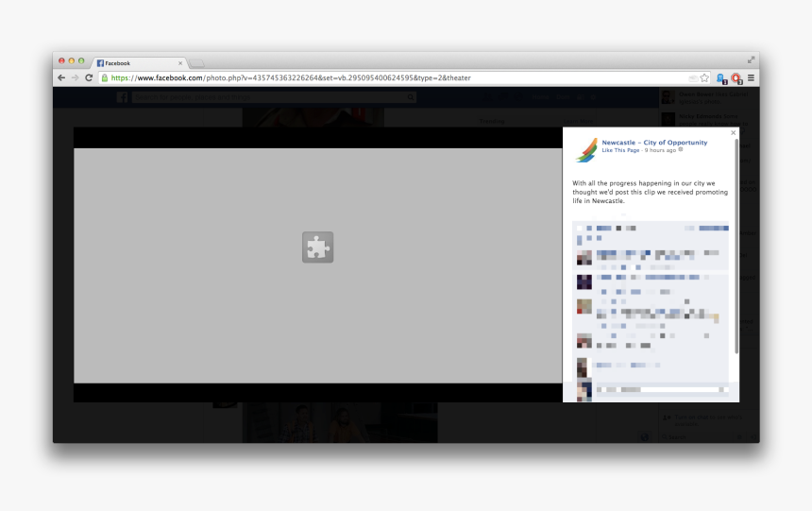Click the browser forward arrow
The height and width of the screenshot is (511, 812).
coord(76,77)
